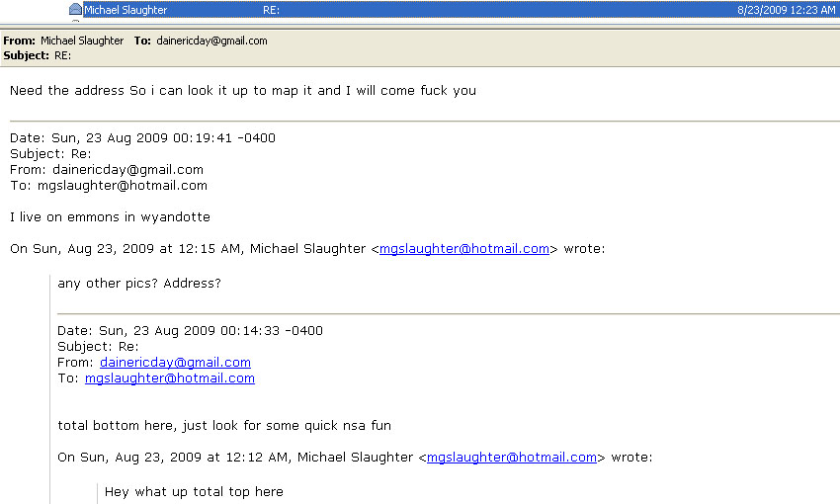Click the From name Michael Slaughter in header
This screenshot has width=840, height=504.
pyautogui.click(x=82, y=41)
